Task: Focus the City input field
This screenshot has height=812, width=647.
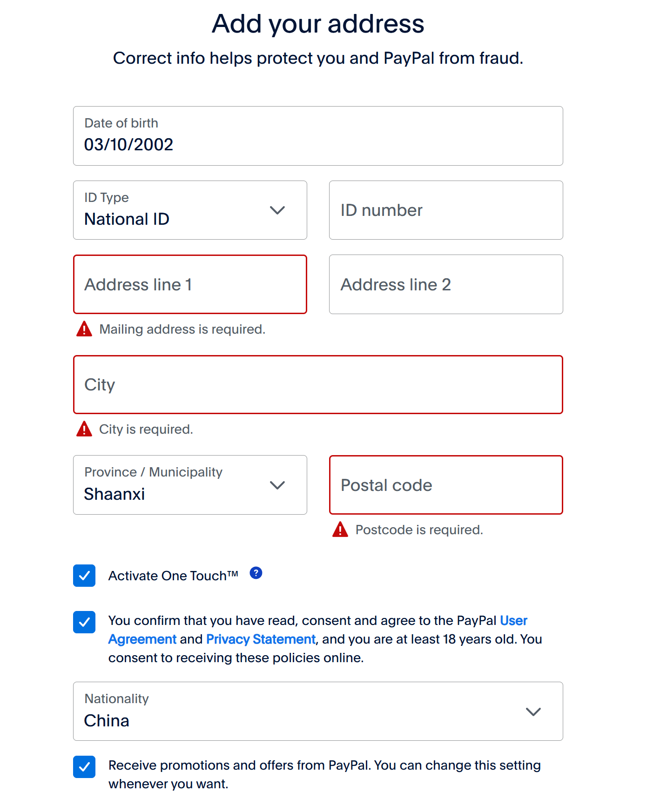Action: [x=318, y=384]
